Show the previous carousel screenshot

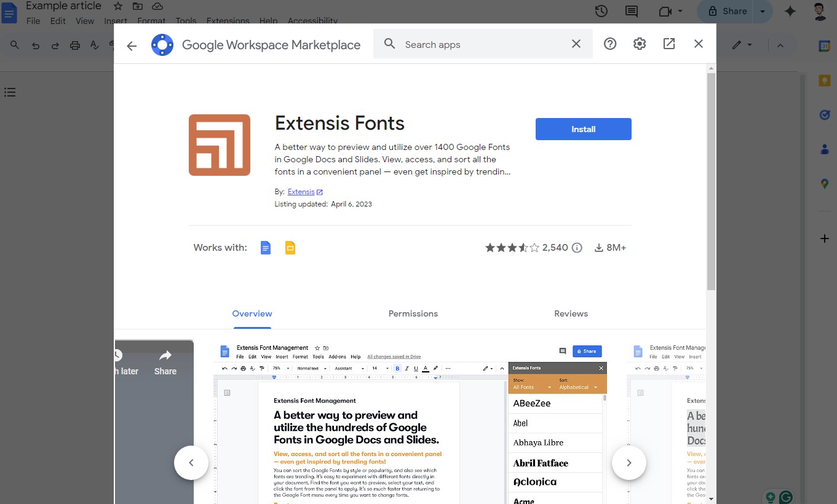point(191,463)
